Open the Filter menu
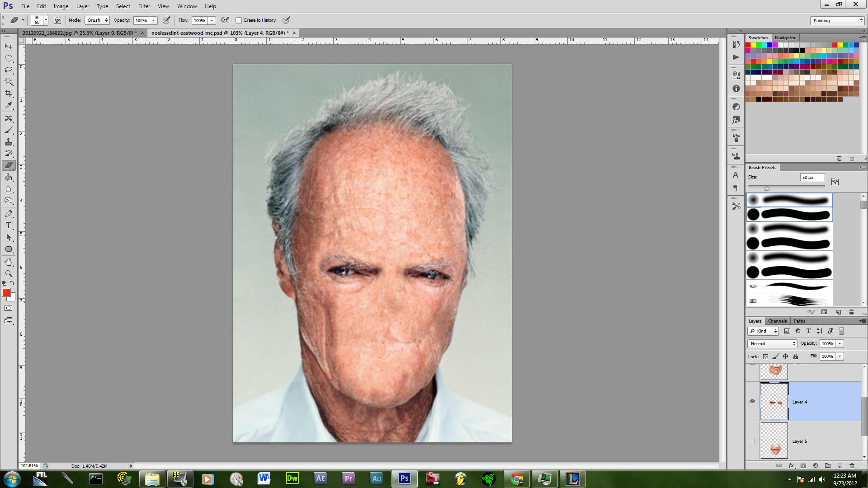This screenshot has width=868, height=488. click(x=144, y=6)
